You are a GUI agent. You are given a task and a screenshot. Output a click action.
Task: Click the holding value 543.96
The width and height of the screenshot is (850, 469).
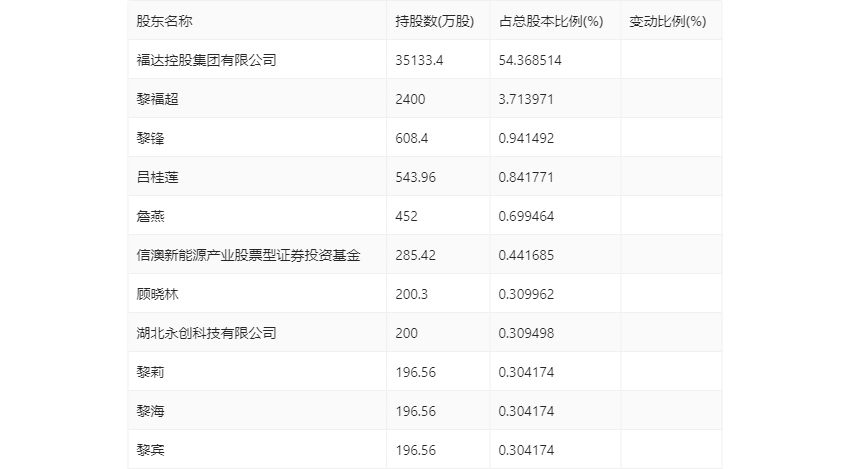click(415, 177)
